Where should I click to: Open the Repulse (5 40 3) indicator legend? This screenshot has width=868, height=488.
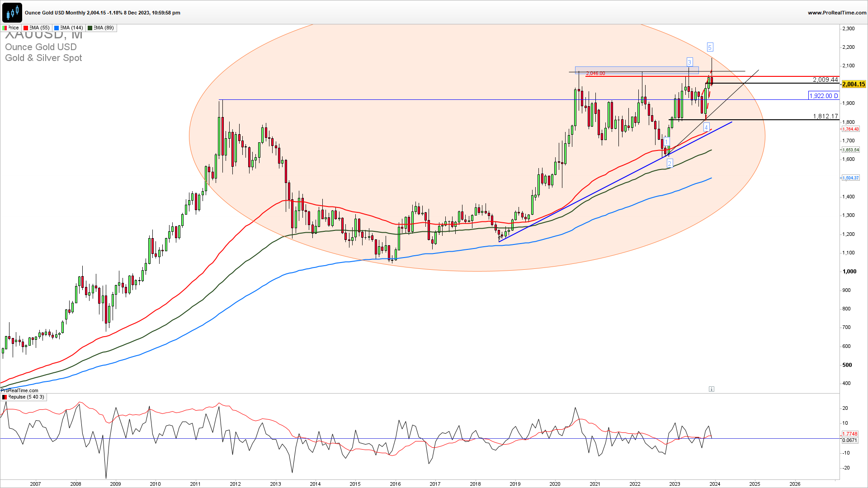click(x=24, y=397)
